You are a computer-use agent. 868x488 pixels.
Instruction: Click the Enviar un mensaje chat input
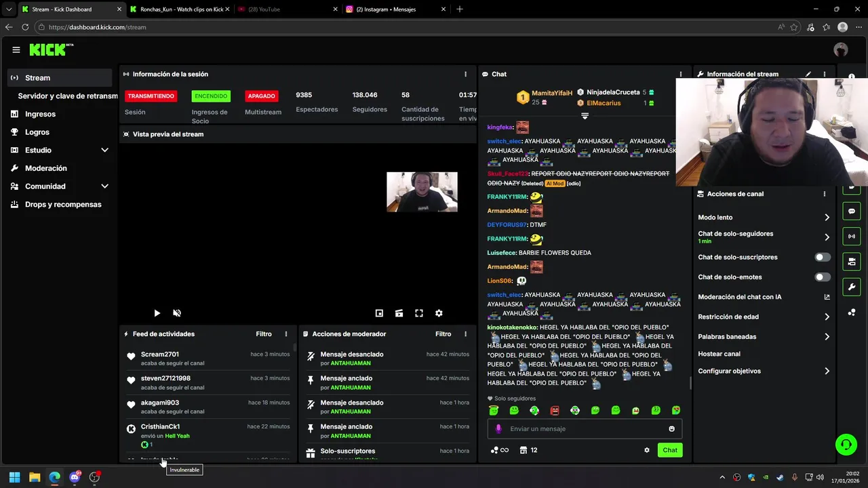coord(583,429)
